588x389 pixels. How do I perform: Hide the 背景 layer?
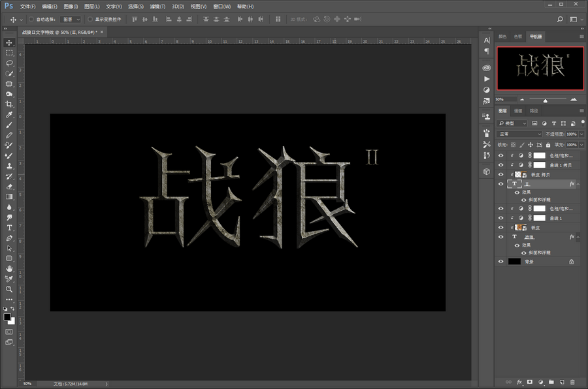click(501, 262)
